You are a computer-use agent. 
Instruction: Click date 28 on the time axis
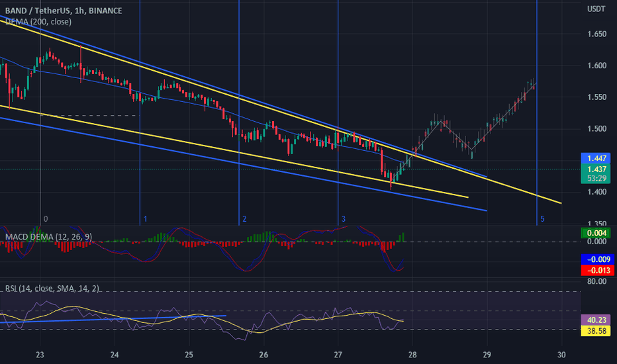tap(412, 355)
